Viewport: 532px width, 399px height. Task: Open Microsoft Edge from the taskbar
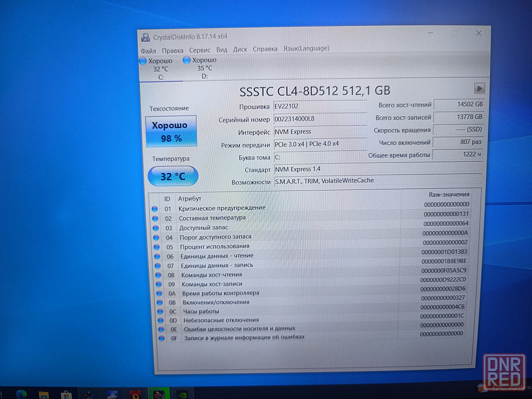click(x=21, y=394)
